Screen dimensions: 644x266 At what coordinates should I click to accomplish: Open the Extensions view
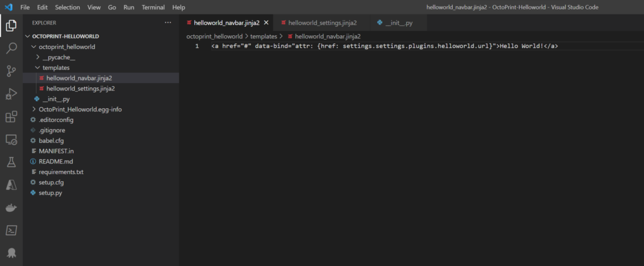[x=11, y=117]
